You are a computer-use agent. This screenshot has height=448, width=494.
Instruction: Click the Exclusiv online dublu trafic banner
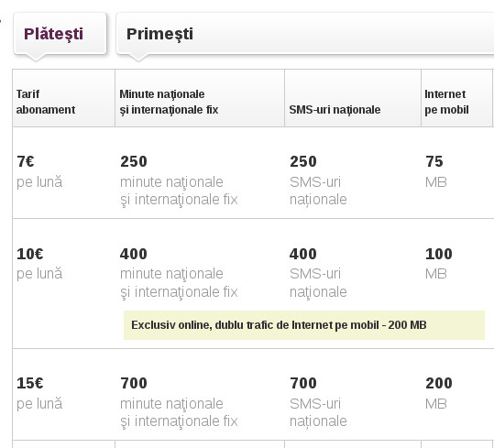304,325
